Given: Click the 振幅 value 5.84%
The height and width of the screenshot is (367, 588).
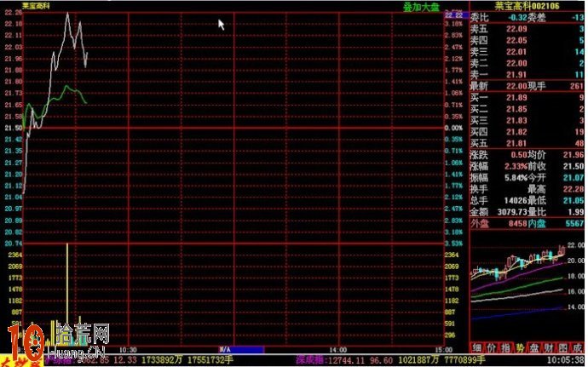Looking at the screenshot, I should click(516, 178).
